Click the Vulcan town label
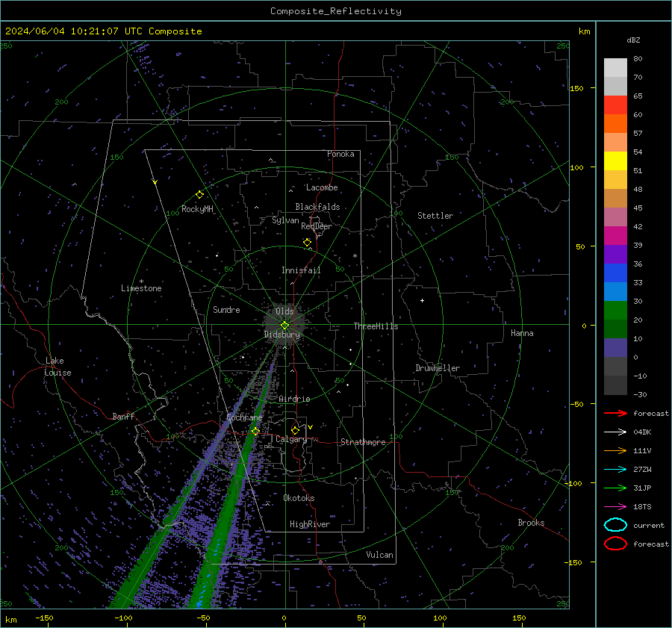This screenshot has height=628, width=672. 379,555
